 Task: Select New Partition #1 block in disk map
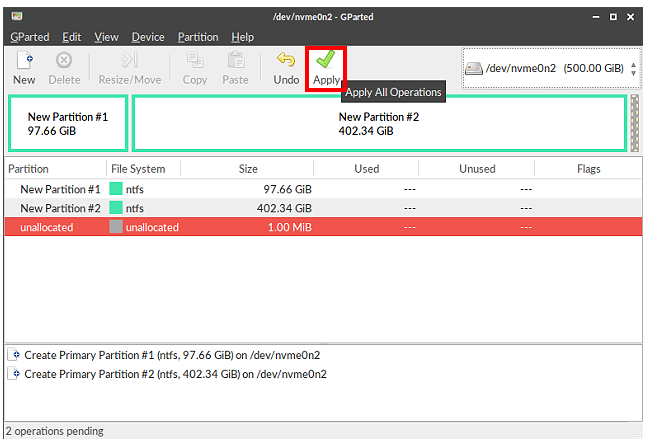tap(68, 124)
